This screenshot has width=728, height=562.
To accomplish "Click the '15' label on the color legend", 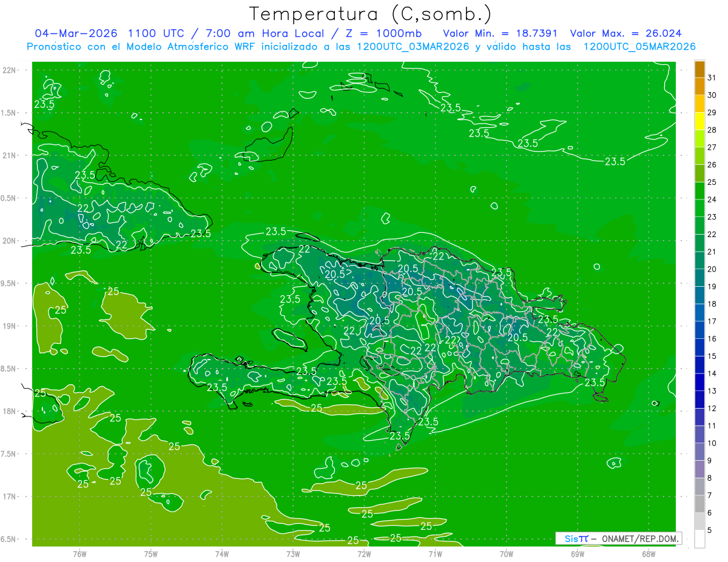I will point(712,356).
